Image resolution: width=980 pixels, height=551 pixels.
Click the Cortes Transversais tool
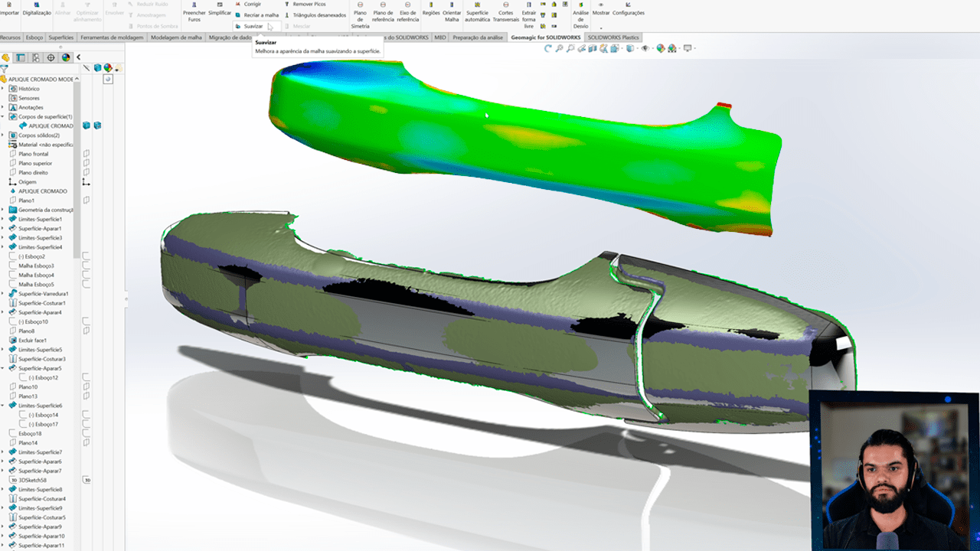[505, 12]
